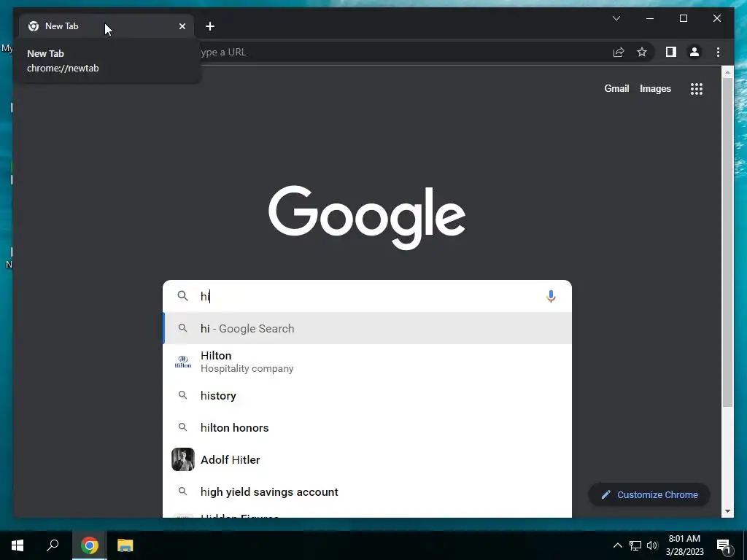Close the New Tab tab
Screen dimensions: 747x560
tap(182, 26)
